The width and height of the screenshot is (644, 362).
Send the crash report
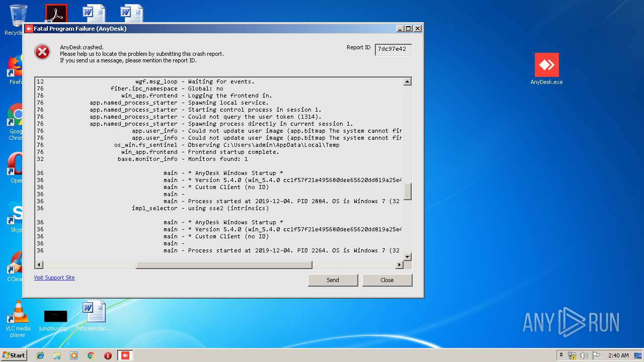(333, 280)
